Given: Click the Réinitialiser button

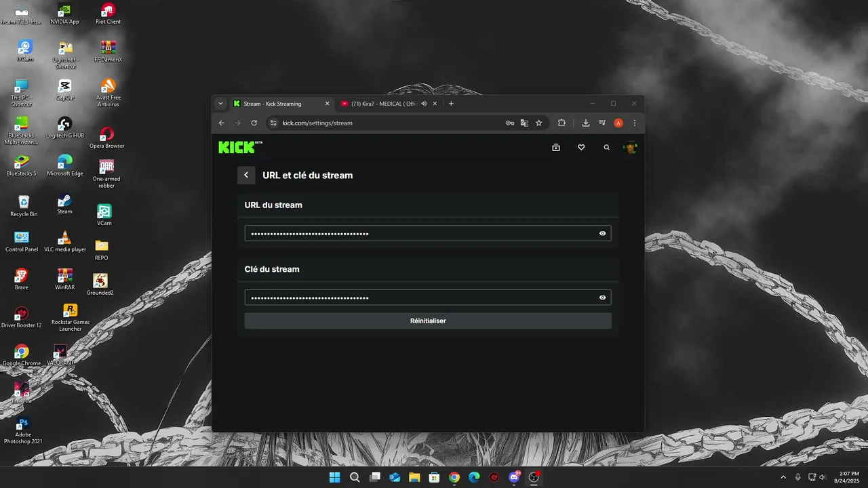Looking at the screenshot, I should (428, 321).
